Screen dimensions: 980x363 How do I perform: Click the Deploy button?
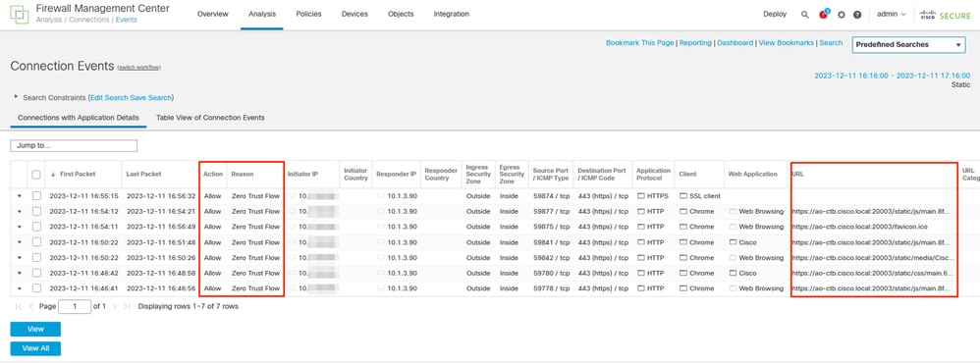point(775,14)
